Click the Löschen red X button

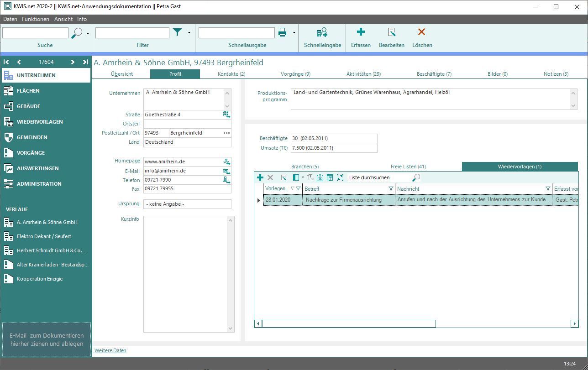point(422,37)
